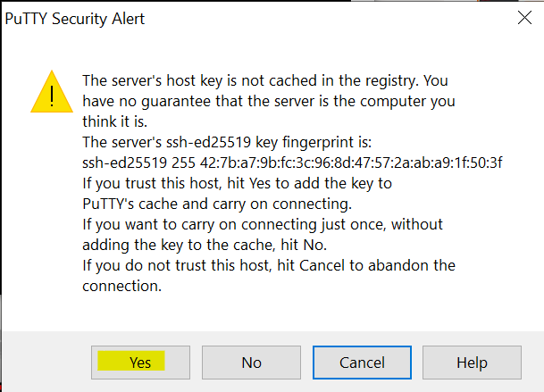
Task: Abandon the connection with Cancel button
Action: tap(362, 363)
